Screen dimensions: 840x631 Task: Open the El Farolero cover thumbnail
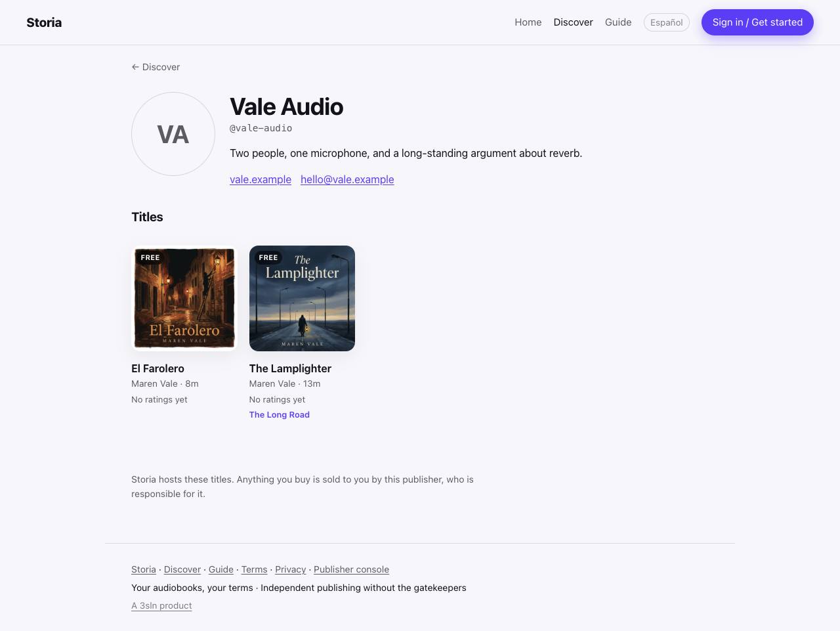pos(184,298)
